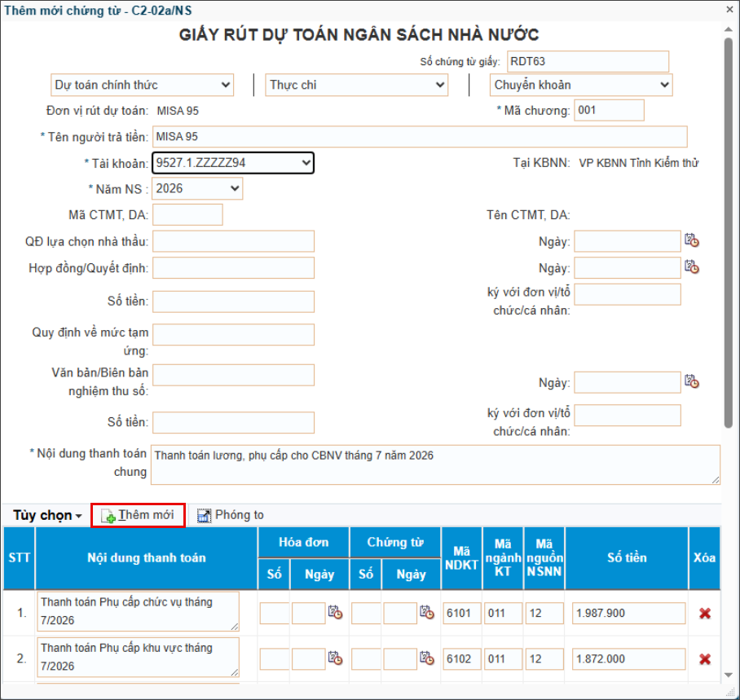The height and width of the screenshot is (700, 740).
Task: Click Số chứng từ giấy field RDT63
Action: point(588,61)
